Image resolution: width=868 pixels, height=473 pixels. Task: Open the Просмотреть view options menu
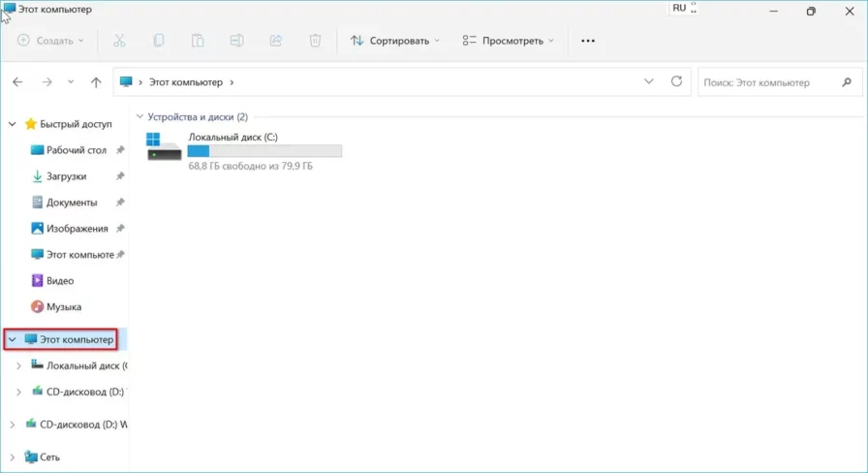coord(509,41)
